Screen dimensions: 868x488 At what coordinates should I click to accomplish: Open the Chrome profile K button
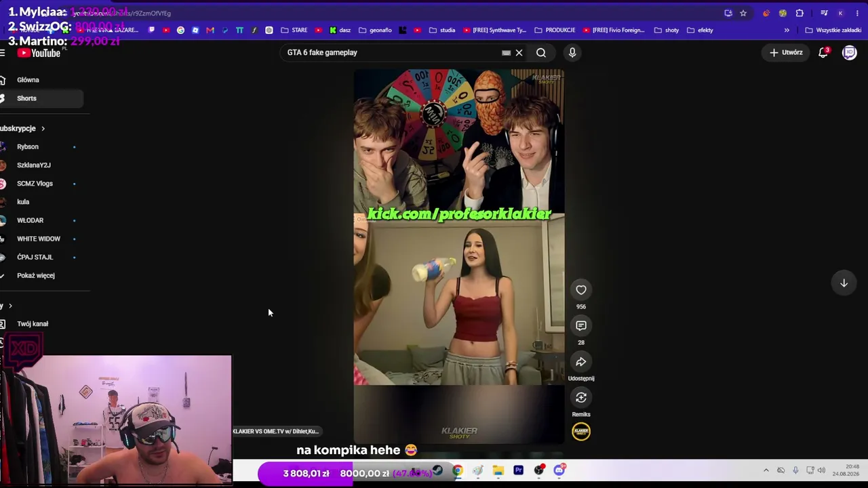coord(840,13)
